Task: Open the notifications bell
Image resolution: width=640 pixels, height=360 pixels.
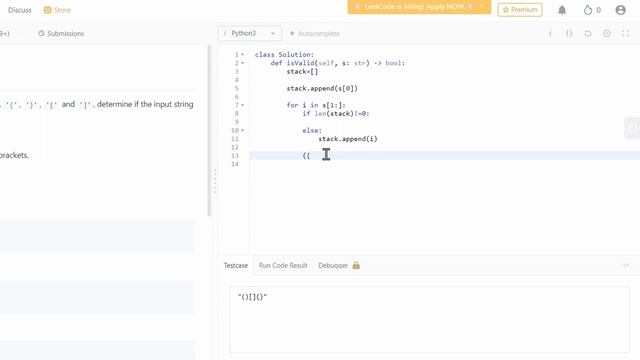Action: pos(562,10)
